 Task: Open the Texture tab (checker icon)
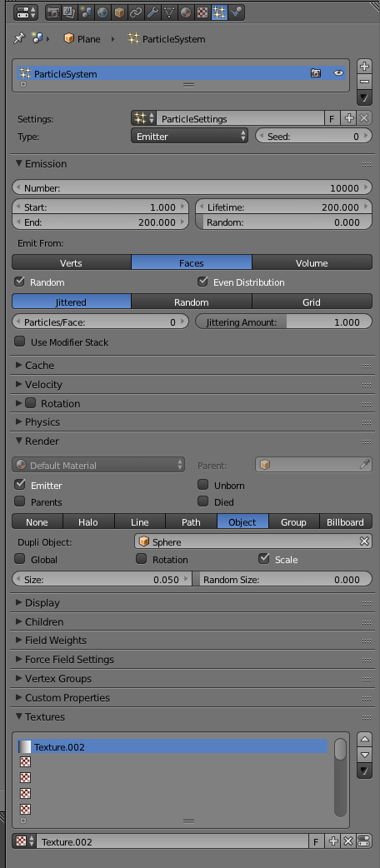point(202,12)
